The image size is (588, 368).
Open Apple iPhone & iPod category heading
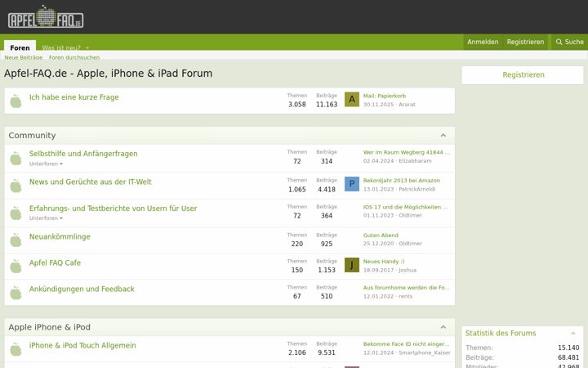(50, 327)
